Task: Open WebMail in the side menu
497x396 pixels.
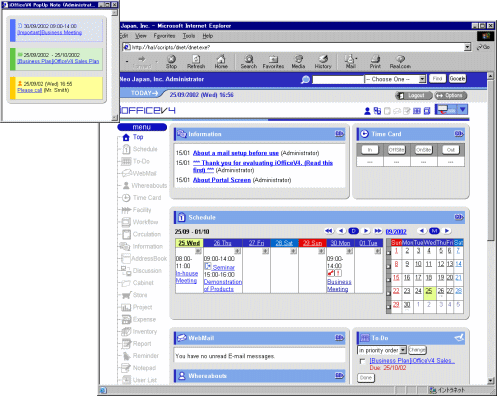Action: pyautogui.click(x=139, y=173)
